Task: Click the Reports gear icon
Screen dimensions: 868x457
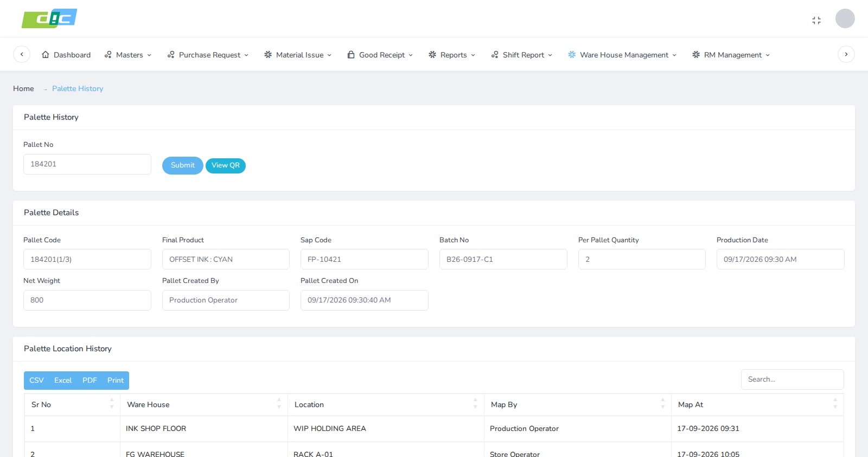Action: 432,55
